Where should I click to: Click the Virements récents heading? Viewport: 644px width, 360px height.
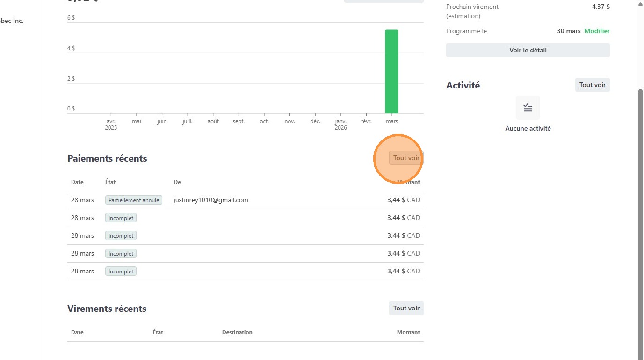(107, 309)
